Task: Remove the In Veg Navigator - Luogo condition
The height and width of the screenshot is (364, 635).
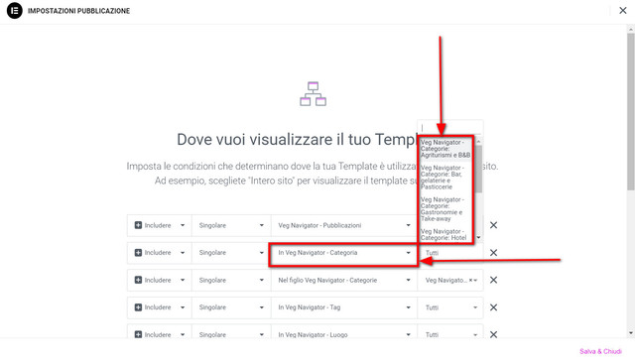Action: coord(493,334)
